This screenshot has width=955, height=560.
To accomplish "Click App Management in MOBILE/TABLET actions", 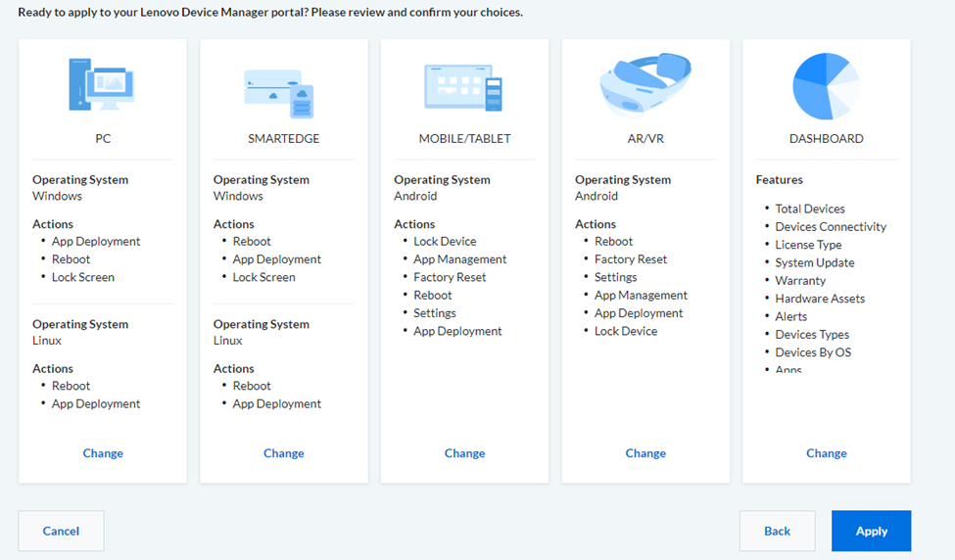I will coord(459,259).
